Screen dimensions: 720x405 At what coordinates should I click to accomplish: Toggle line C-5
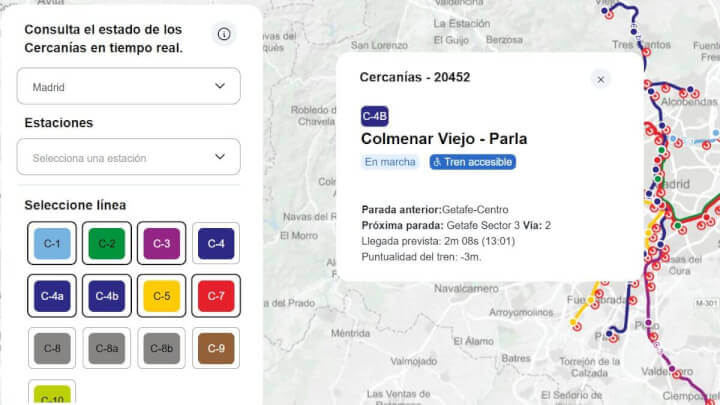(162, 296)
